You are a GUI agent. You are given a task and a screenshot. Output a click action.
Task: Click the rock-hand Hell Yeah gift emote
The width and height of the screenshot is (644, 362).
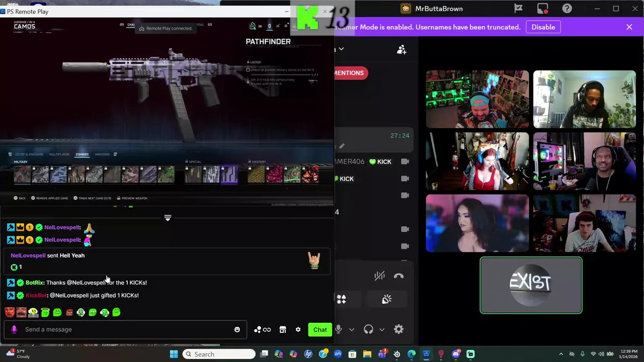tap(314, 260)
